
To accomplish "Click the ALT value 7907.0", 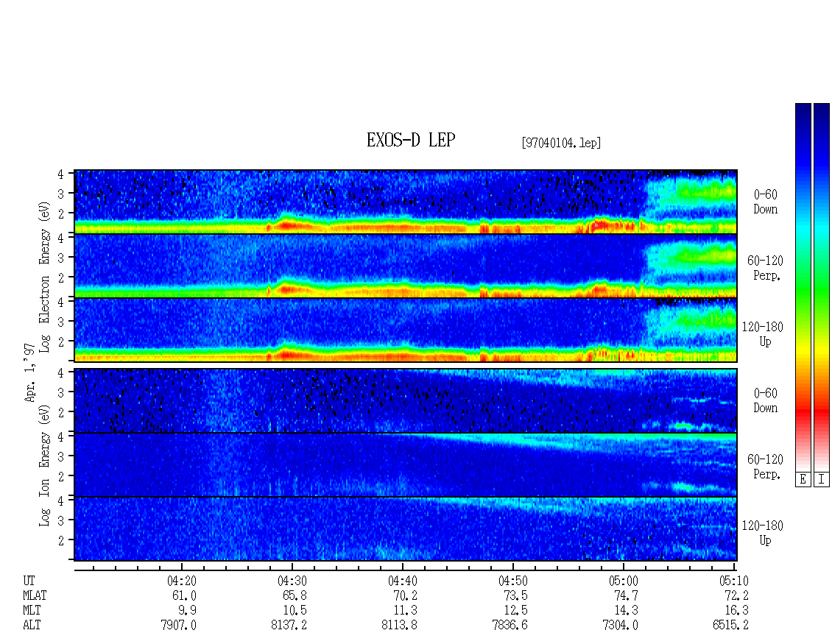I will point(179,625).
